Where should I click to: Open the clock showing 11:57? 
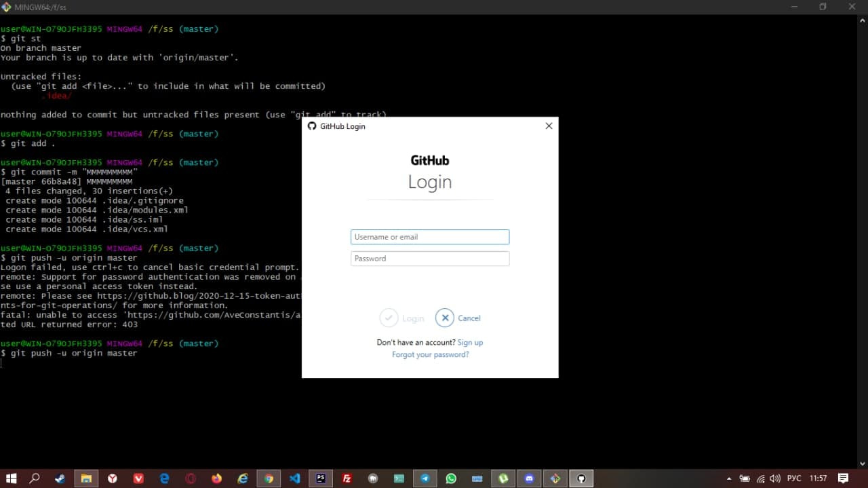tap(818, 478)
